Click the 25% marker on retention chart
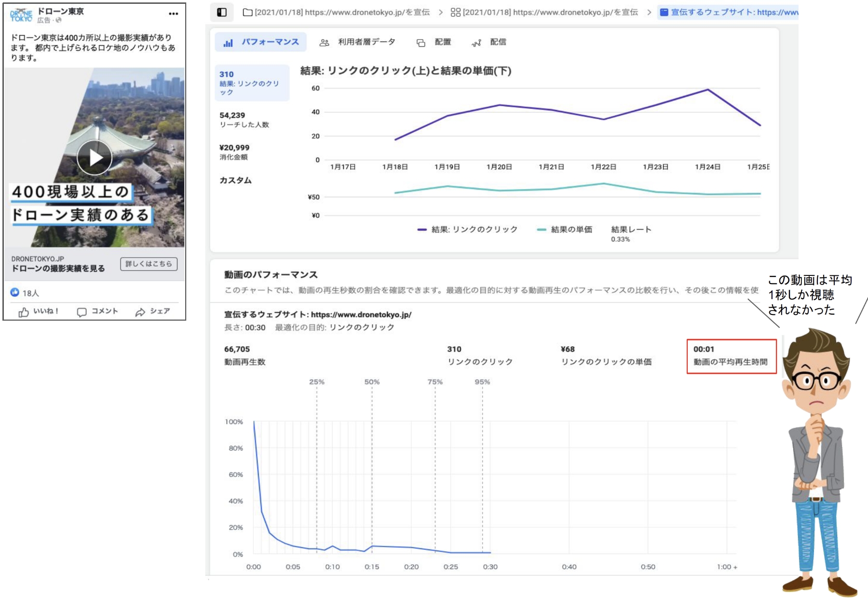 pyautogui.click(x=317, y=382)
